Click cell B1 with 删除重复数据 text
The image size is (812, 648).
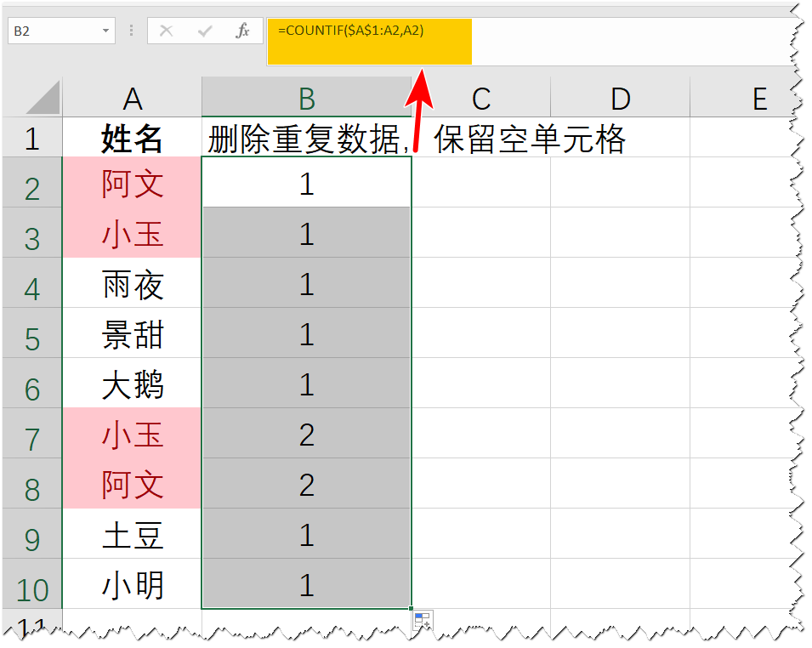pyautogui.click(x=307, y=137)
